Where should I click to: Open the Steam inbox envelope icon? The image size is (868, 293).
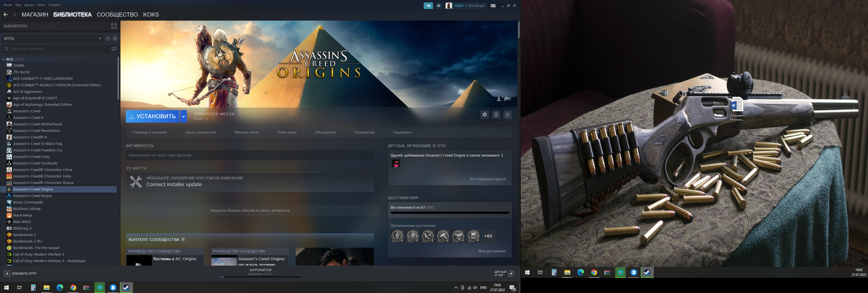438,6
